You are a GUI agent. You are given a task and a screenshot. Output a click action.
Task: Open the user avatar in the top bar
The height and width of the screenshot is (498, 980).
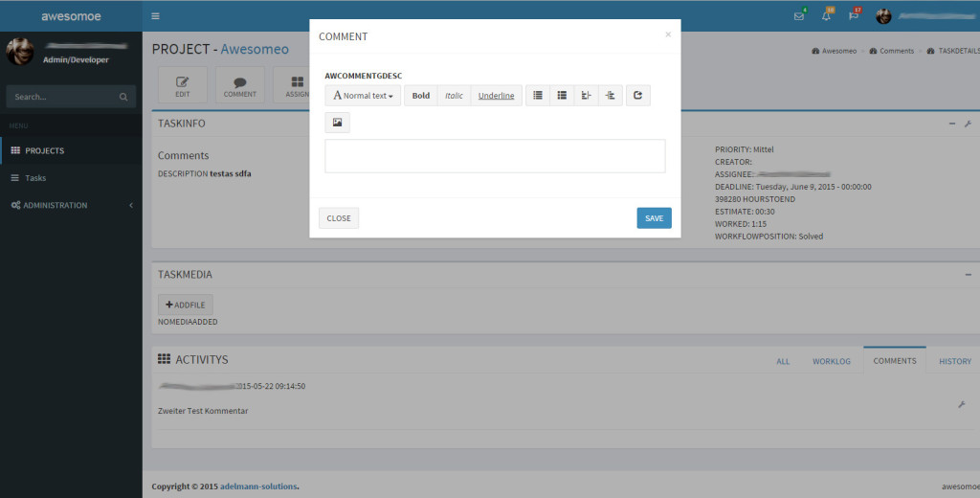(883, 16)
